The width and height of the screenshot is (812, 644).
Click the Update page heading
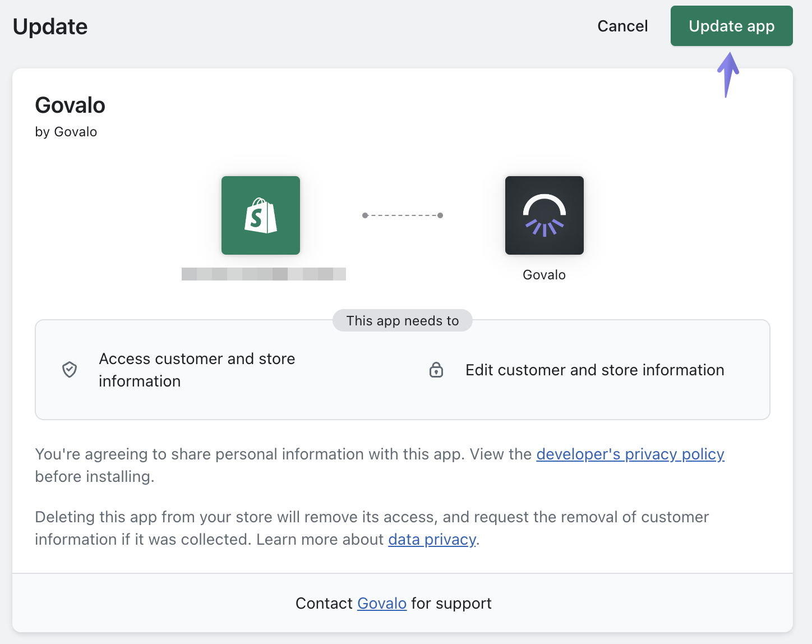tap(50, 27)
